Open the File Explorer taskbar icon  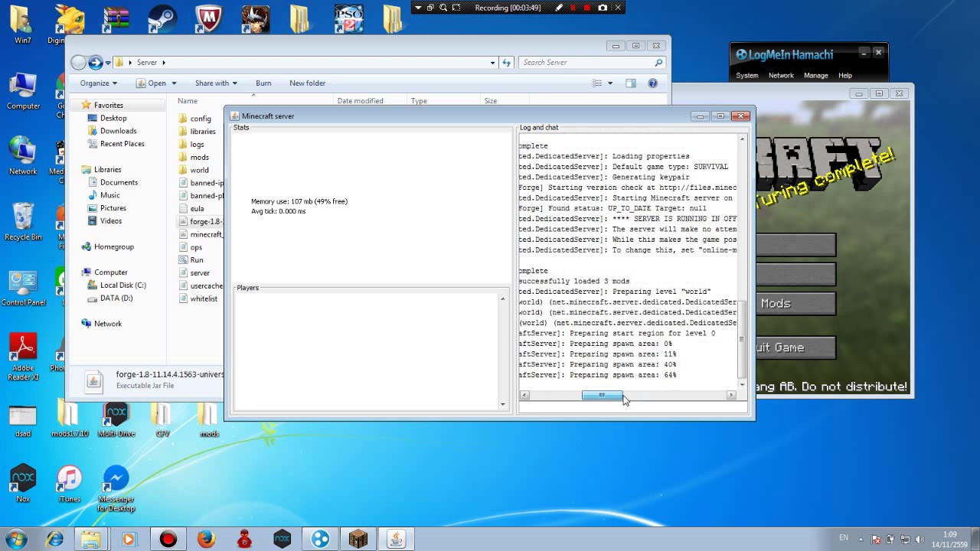pyautogui.click(x=90, y=540)
